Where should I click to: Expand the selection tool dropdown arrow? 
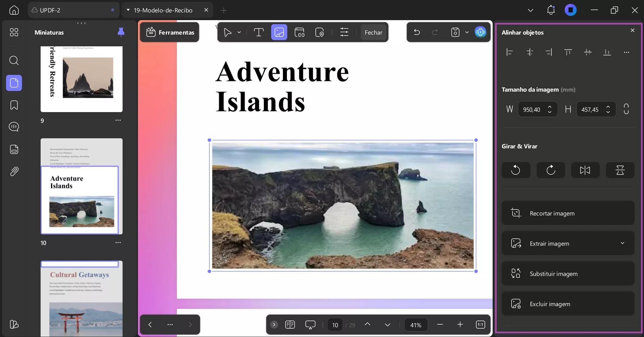239,33
